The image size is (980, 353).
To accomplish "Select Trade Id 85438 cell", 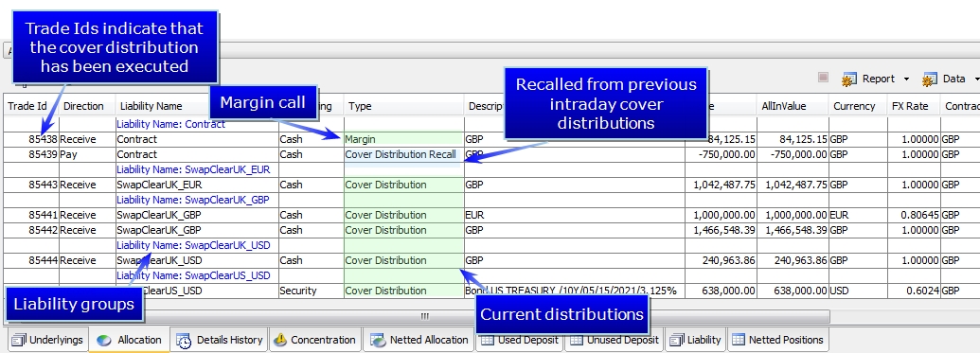I will [x=32, y=139].
